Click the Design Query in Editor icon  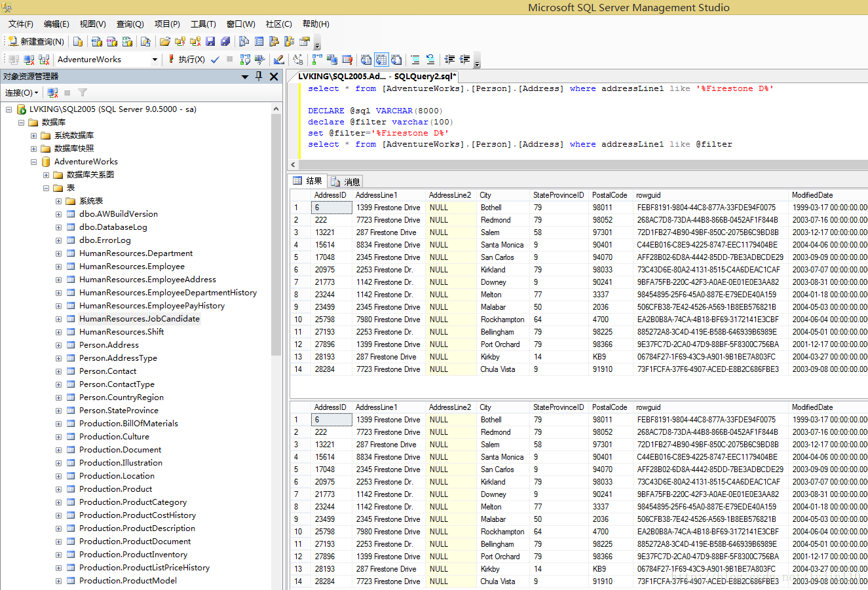278,60
